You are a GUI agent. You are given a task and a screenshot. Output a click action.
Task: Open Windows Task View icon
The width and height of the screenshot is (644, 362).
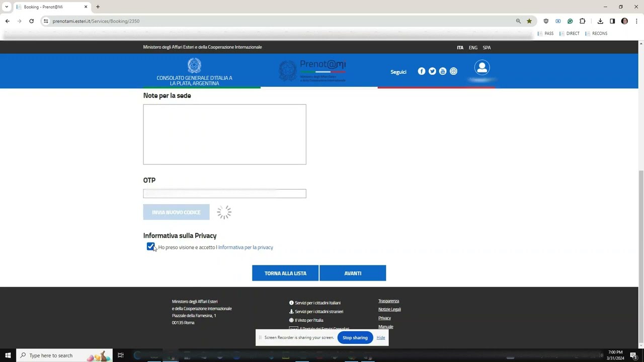[x=121, y=355]
